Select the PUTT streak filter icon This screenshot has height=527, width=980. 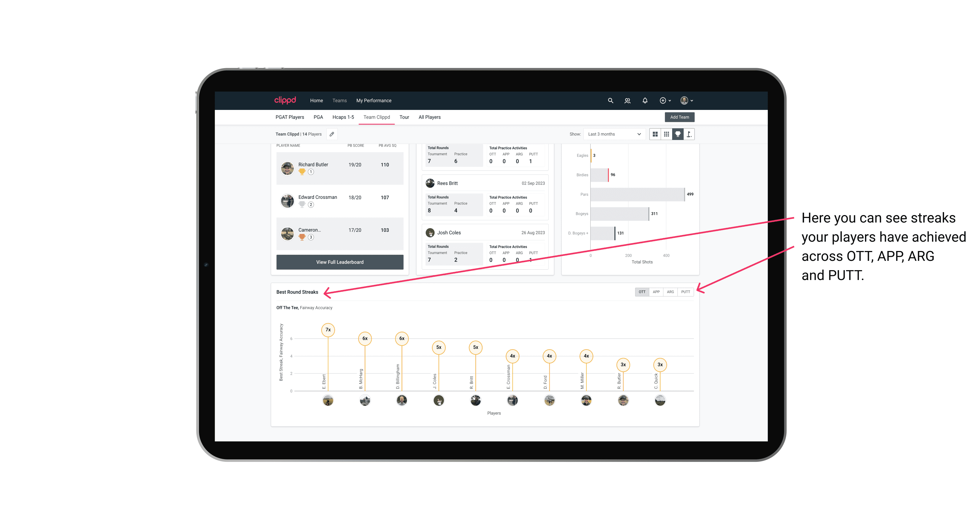(685, 292)
